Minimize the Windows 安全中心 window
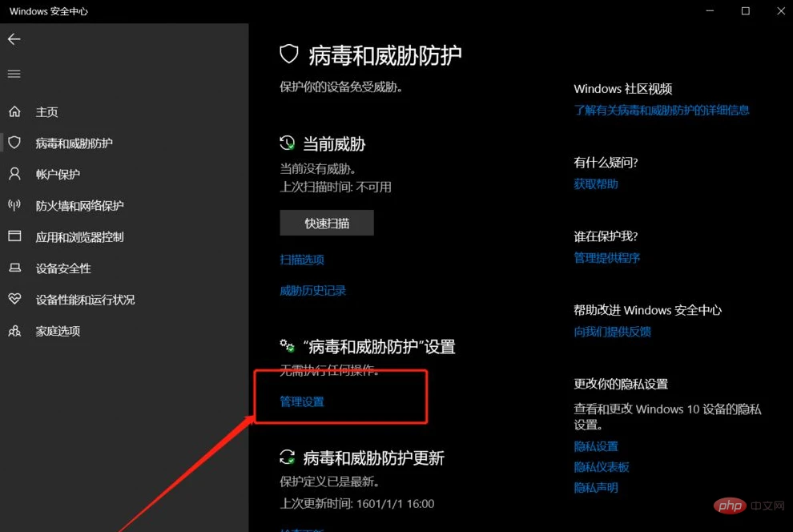 tap(710, 11)
